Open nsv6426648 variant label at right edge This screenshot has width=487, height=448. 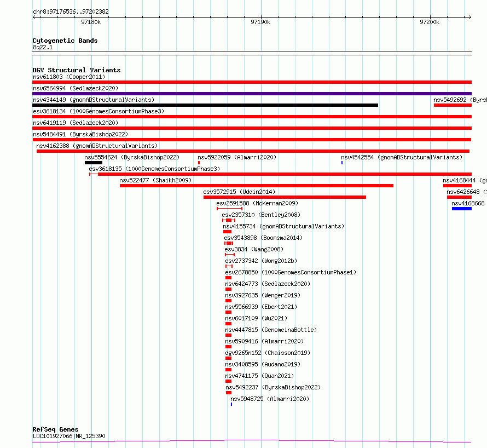tap(467, 192)
